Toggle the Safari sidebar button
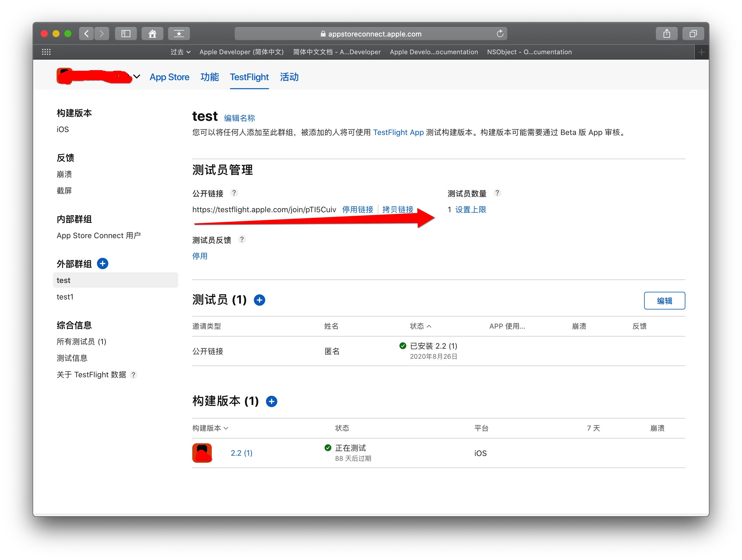Viewport: 742px width, 560px height. tap(126, 34)
